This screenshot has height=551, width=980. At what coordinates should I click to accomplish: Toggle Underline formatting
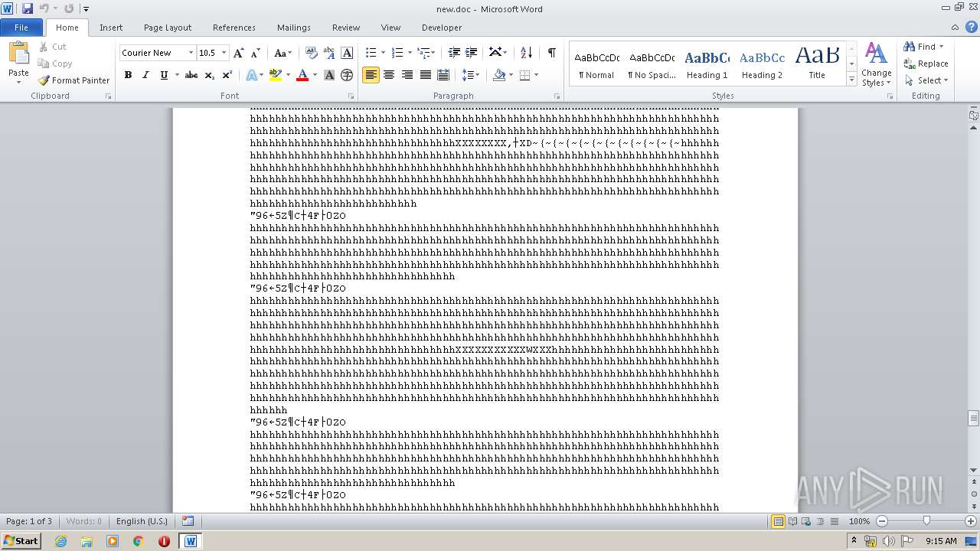click(x=164, y=75)
